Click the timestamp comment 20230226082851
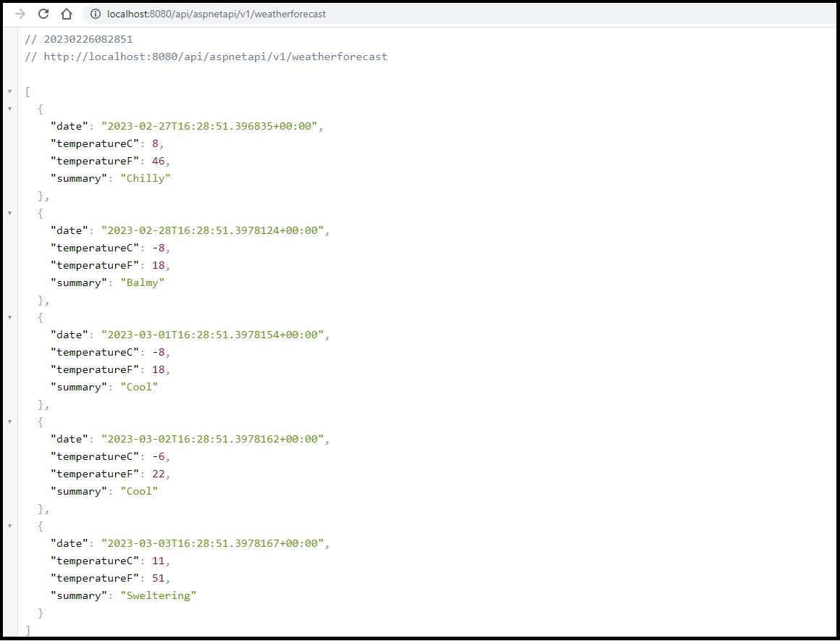The width and height of the screenshot is (840, 641). pos(88,39)
